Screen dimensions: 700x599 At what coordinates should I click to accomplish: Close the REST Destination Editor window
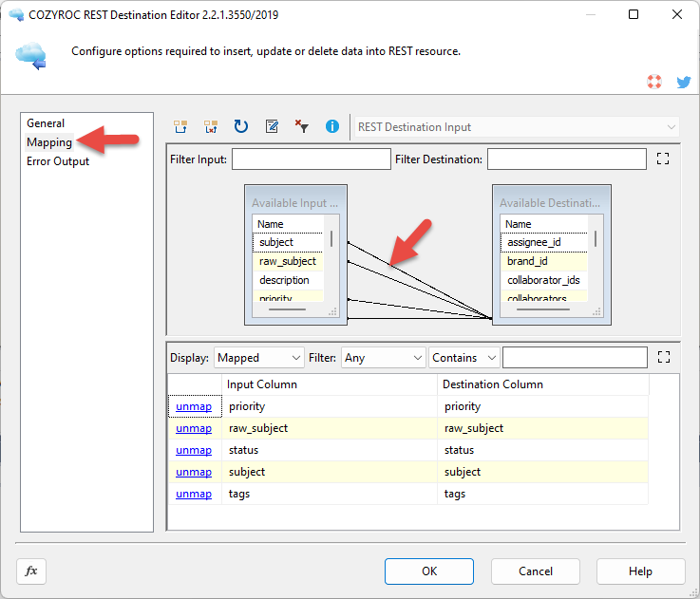click(x=677, y=15)
